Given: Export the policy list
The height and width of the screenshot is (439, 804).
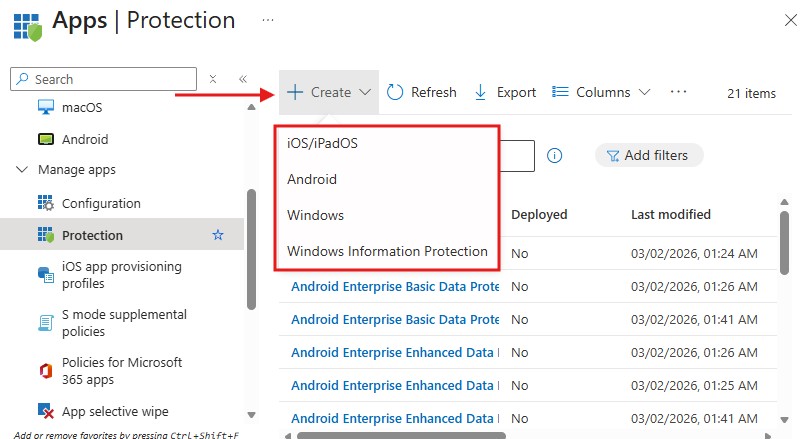Looking at the screenshot, I should coord(505,92).
